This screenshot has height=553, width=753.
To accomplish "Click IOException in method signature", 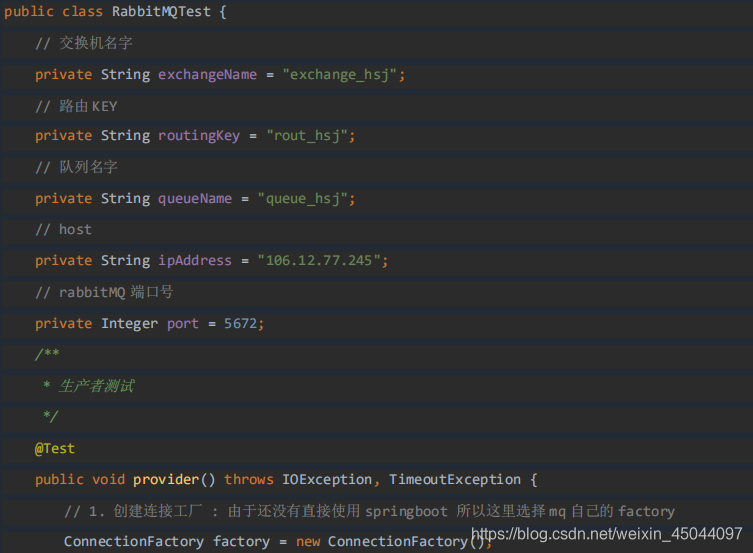I will click(x=327, y=480).
